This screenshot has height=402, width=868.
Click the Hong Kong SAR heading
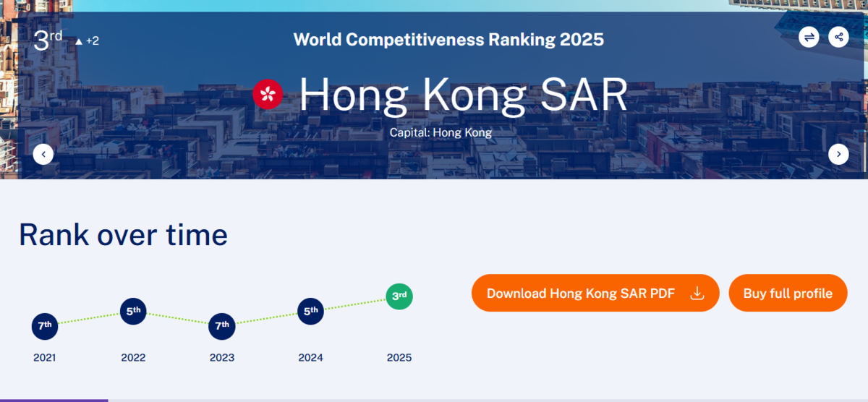(463, 94)
